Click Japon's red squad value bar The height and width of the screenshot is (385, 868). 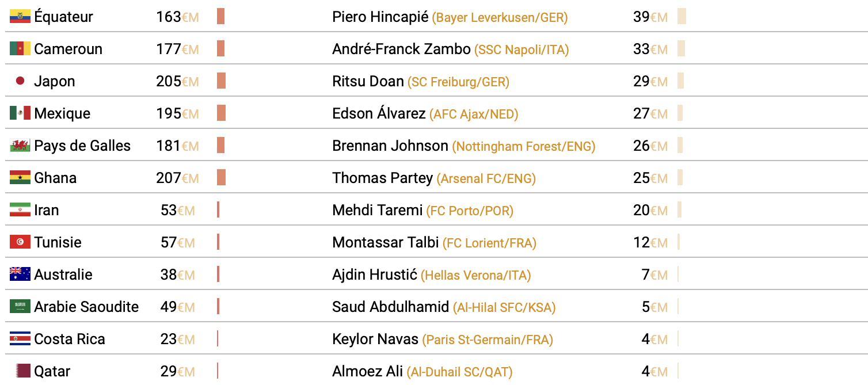click(222, 81)
